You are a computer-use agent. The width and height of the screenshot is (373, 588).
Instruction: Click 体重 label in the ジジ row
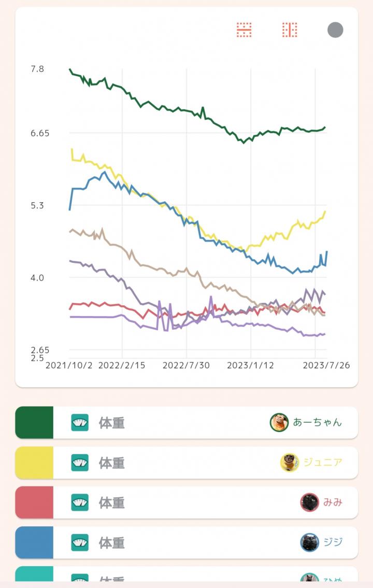coord(112,542)
